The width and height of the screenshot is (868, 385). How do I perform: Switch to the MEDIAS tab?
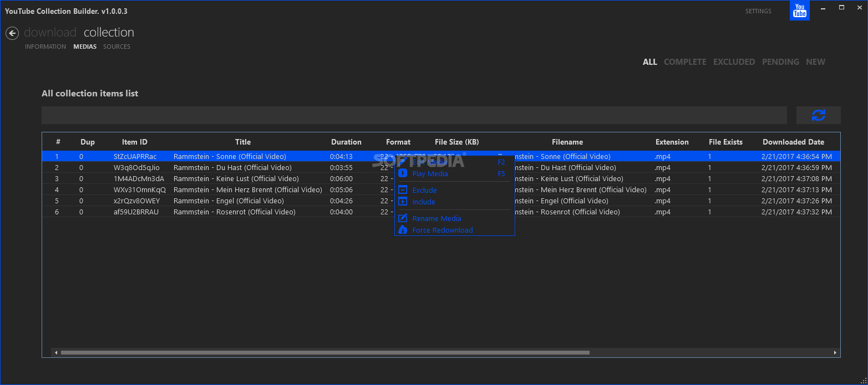point(85,47)
